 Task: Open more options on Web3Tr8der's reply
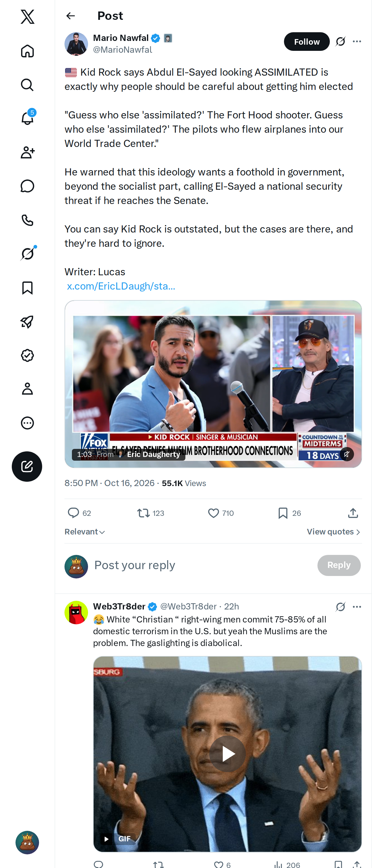pyautogui.click(x=357, y=607)
